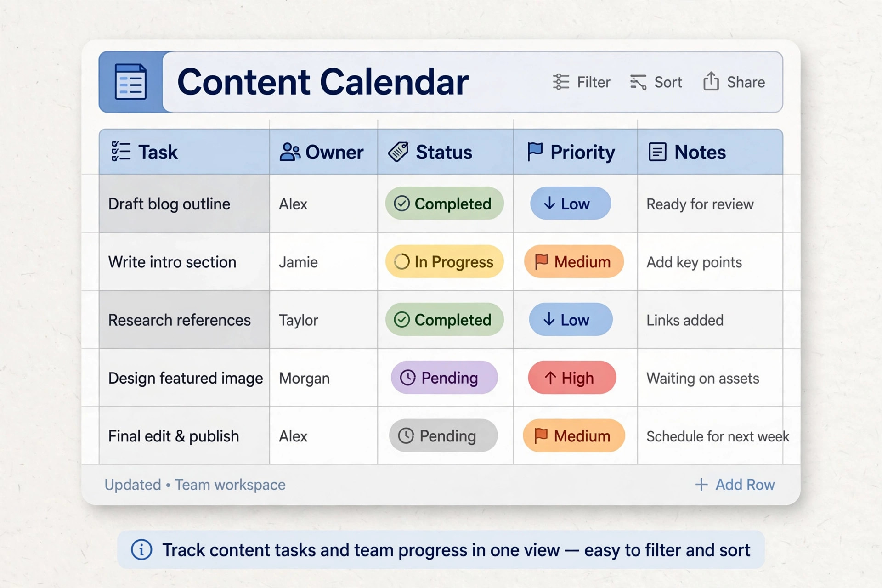882x588 pixels.
Task: Click the checklist icon in Task header
Action: (x=121, y=152)
